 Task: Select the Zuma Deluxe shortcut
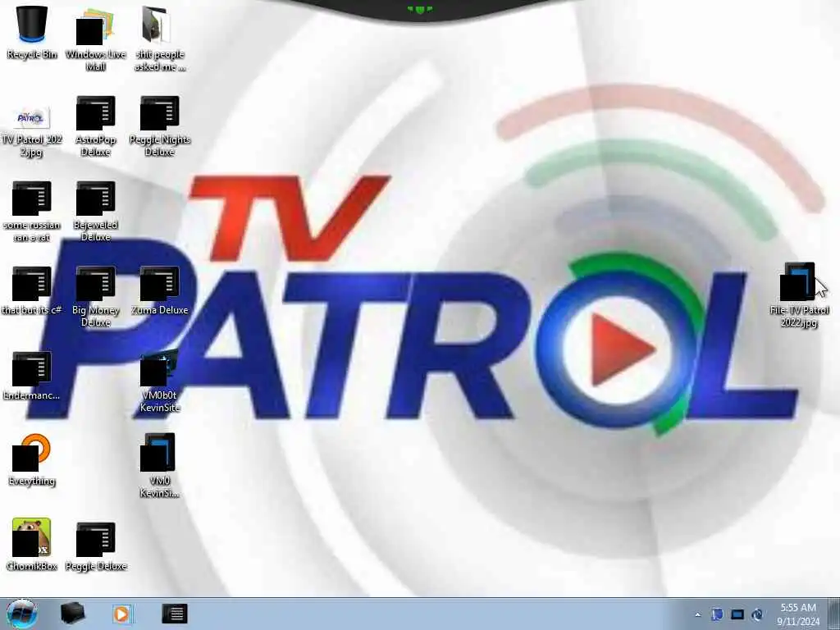tap(160, 290)
